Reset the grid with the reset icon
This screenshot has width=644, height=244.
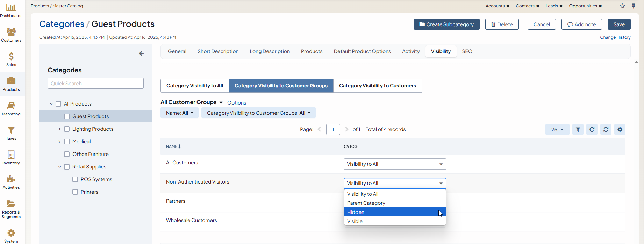(x=606, y=129)
